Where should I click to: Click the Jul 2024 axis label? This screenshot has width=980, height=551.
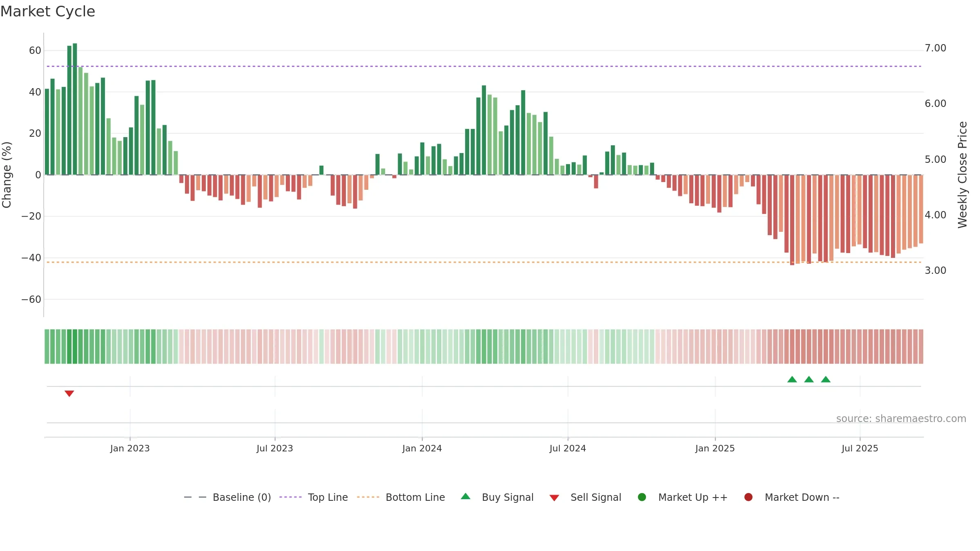568,448
